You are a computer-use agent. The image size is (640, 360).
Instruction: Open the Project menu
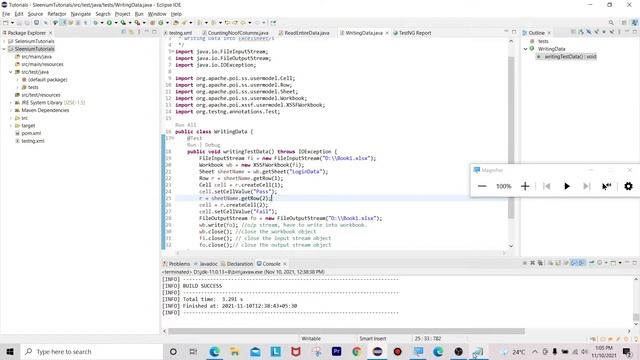122,14
